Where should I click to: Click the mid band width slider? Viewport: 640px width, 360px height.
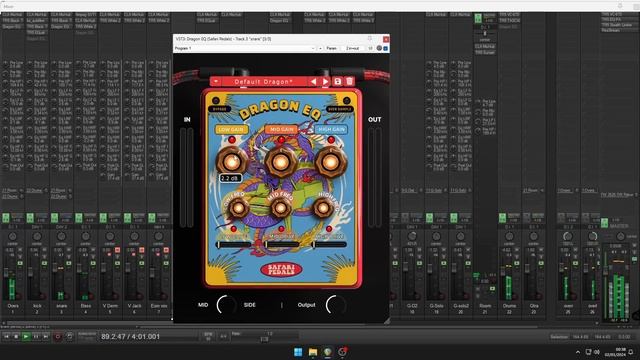point(282,244)
